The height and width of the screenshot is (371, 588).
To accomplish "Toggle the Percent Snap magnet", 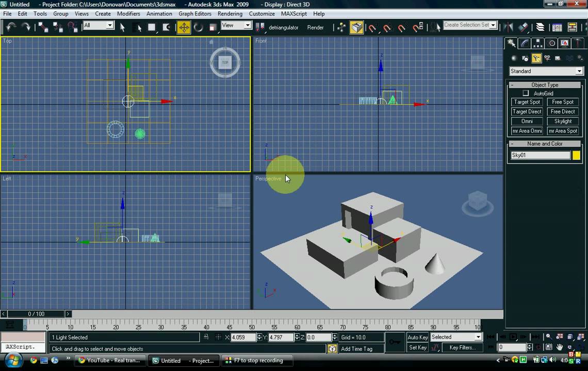I will [x=402, y=27].
